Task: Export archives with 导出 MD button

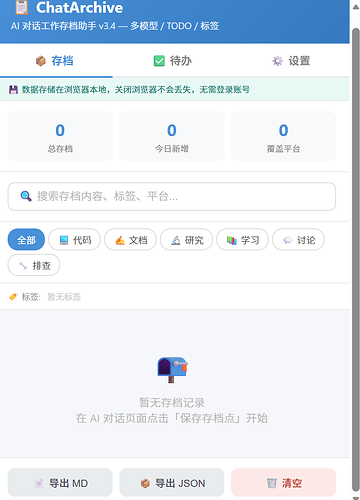Action: click(60, 483)
